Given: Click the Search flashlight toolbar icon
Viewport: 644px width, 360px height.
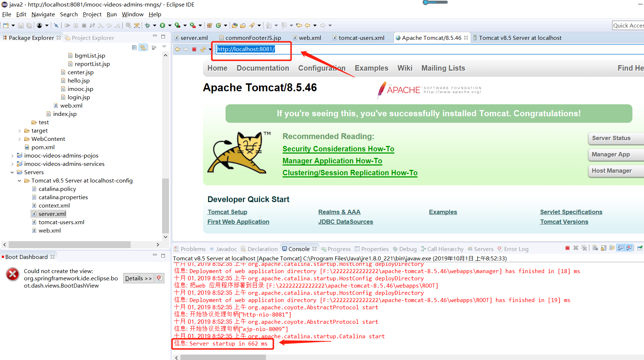Looking at the screenshot, I should [x=252, y=25].
